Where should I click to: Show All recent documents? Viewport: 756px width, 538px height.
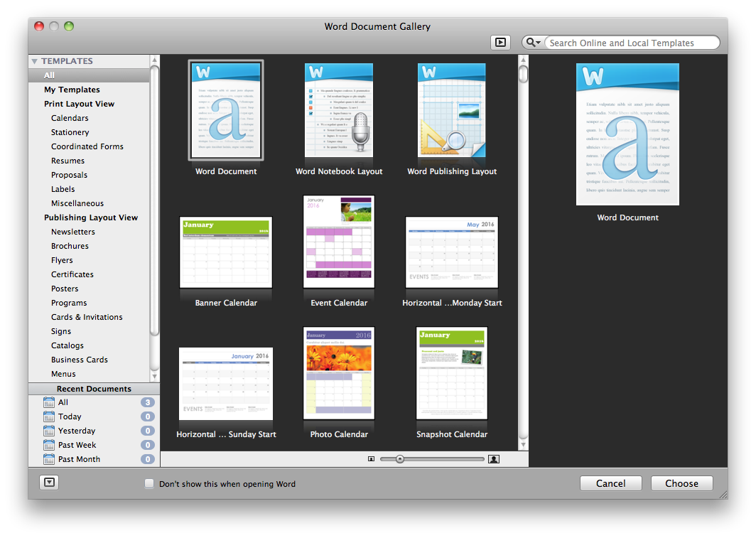[x=63, y=402]
